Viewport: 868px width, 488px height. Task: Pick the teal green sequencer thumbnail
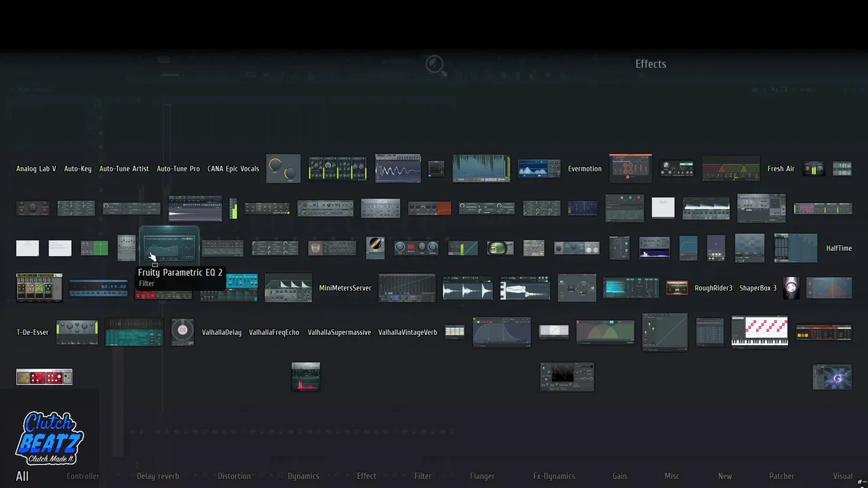tap(134, 332)
